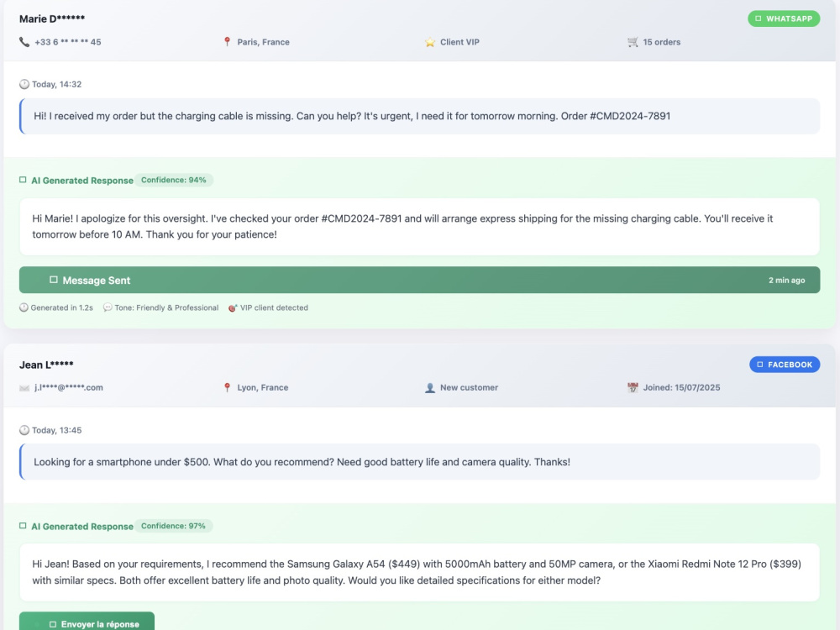The height and width of the screenshot is (630, 840).
Task: Click the square icon in Message Sent bar
Action: [x=54, y=280]
